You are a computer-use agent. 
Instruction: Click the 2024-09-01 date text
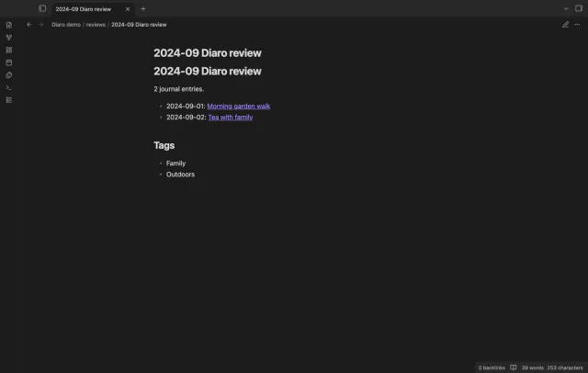[x=186, y=106]
